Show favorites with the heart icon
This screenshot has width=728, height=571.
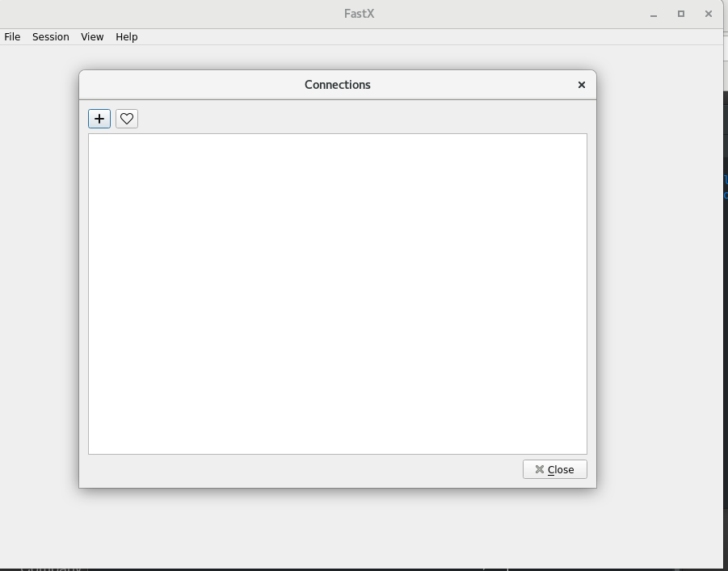[x=127, y=119]
